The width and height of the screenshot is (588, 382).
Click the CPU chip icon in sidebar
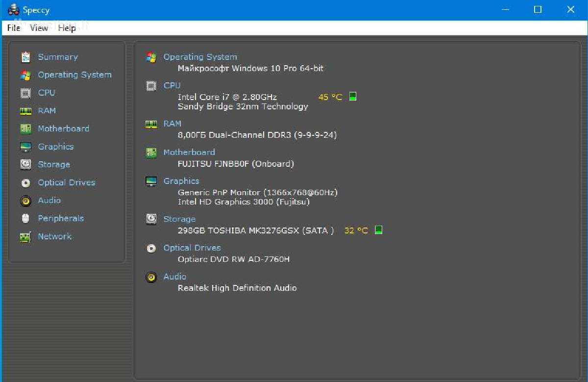(x=26, y=93)
